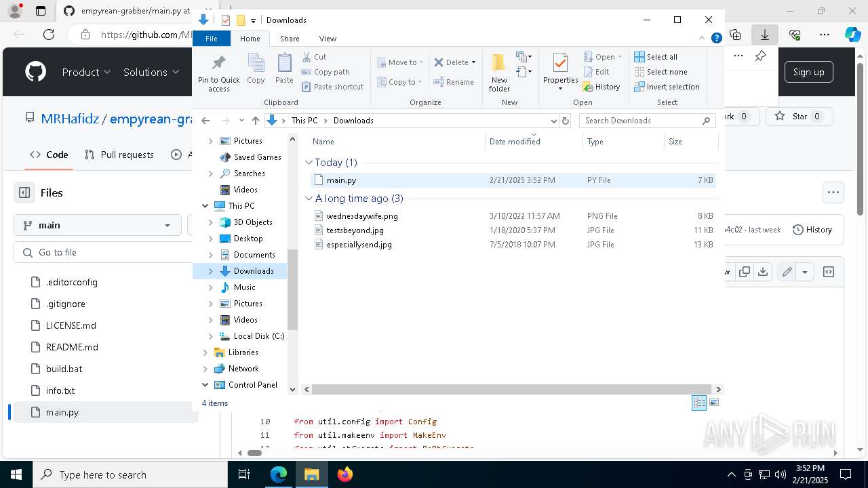Open the File menu tab
868x488 pixels.
tap(212, 39)
